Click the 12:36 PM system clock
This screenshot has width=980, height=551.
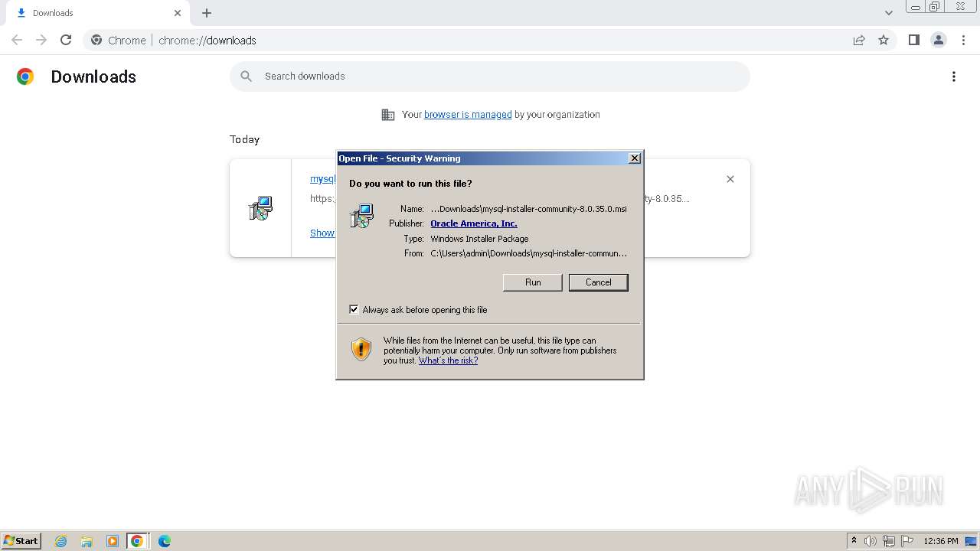(x=941, y=541)
